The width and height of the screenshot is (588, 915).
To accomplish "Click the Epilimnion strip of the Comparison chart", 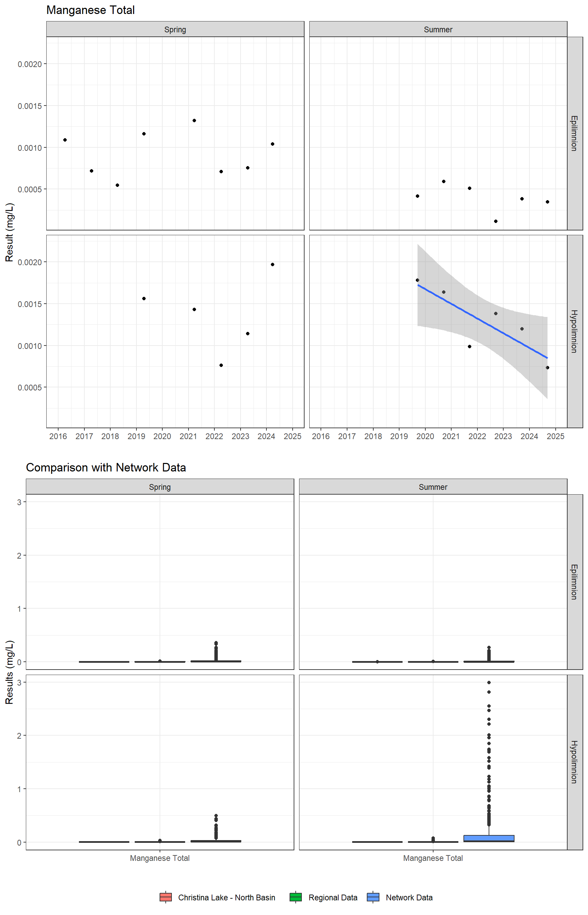I will pyautogui.click(x=575, y=582).
